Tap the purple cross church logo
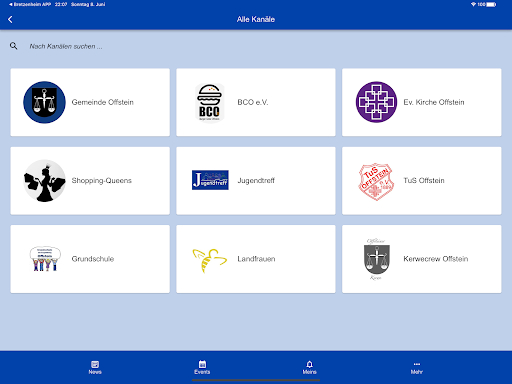The height and width of the screenshot is (384, 512). 376,102
